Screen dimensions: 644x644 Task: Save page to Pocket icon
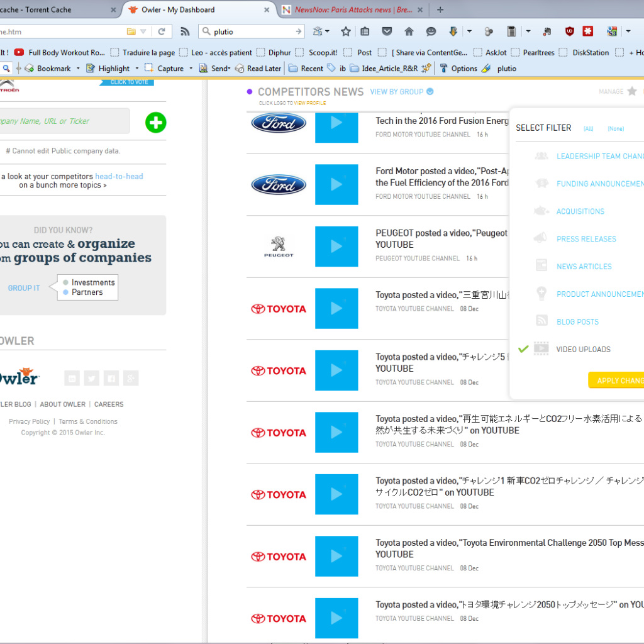pyautogui.click(x=387, y=31)
